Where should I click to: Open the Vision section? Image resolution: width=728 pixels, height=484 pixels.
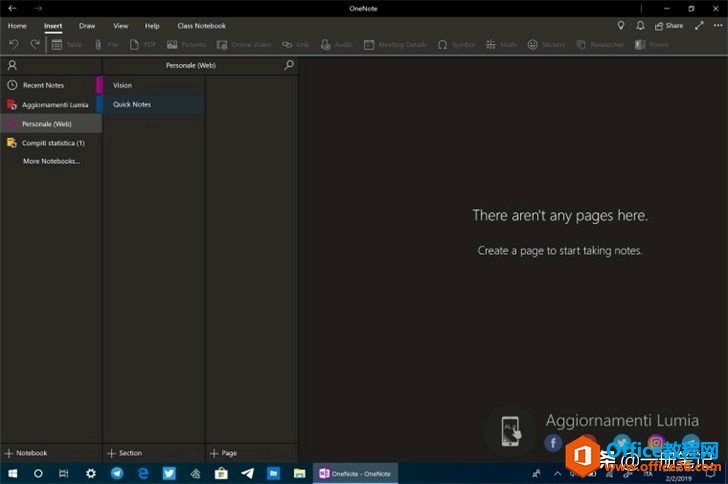[154, 85]
